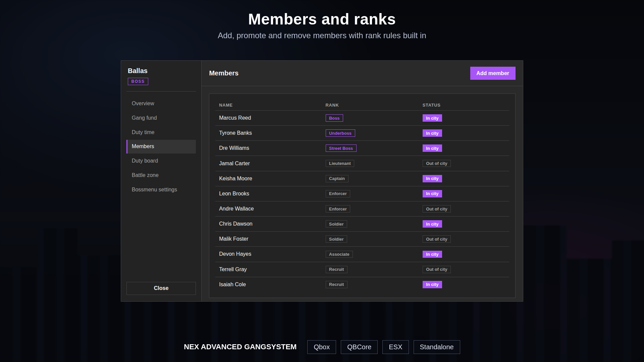The image size is (644, 362).
Task: Click the Street Boss rank badge
Action: point(341,148)
